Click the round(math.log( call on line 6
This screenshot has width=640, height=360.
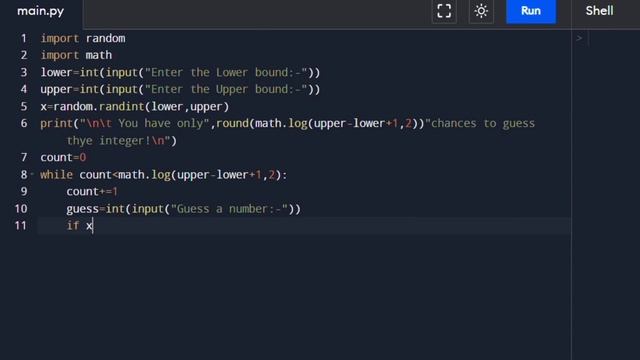[263, 123]
